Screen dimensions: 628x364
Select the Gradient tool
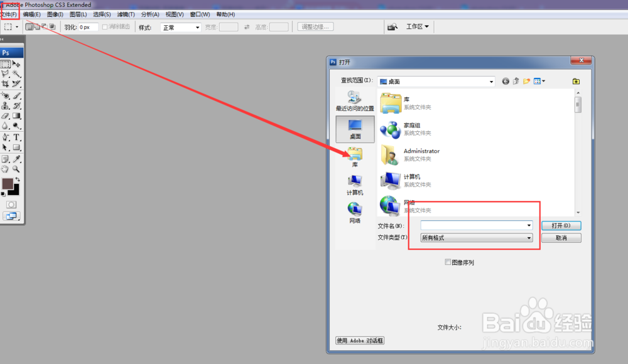click(x=16, y=115)
